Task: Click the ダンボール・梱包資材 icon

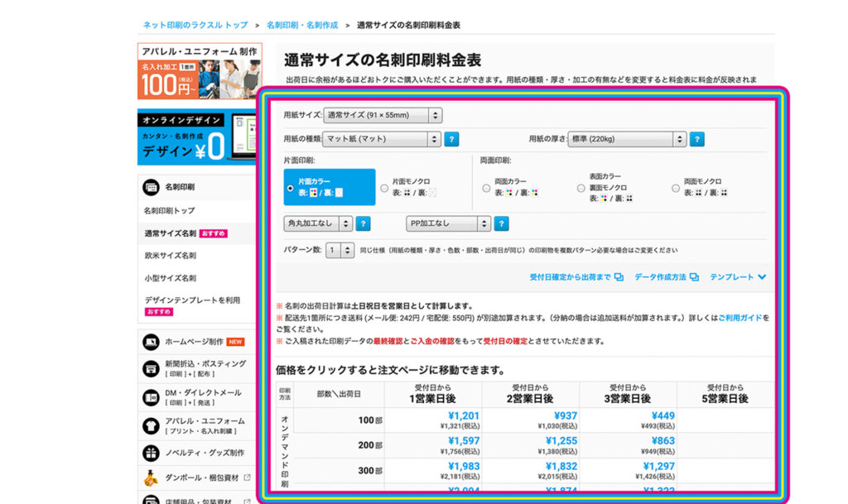Action: (151, 478)
